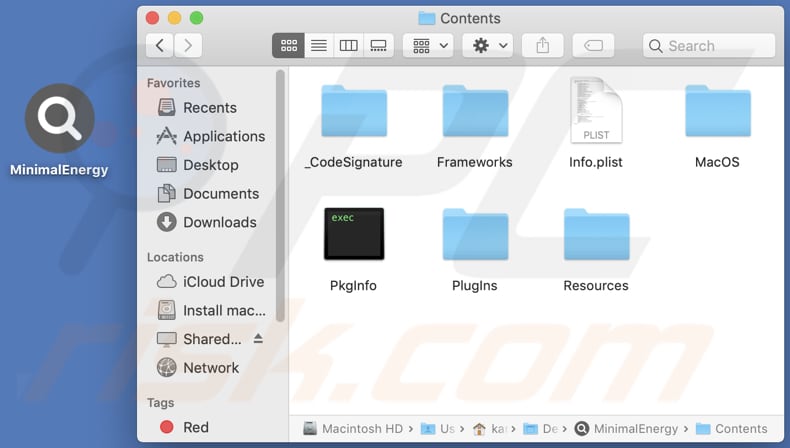Open the gear action menu

[x=490, y=45]
